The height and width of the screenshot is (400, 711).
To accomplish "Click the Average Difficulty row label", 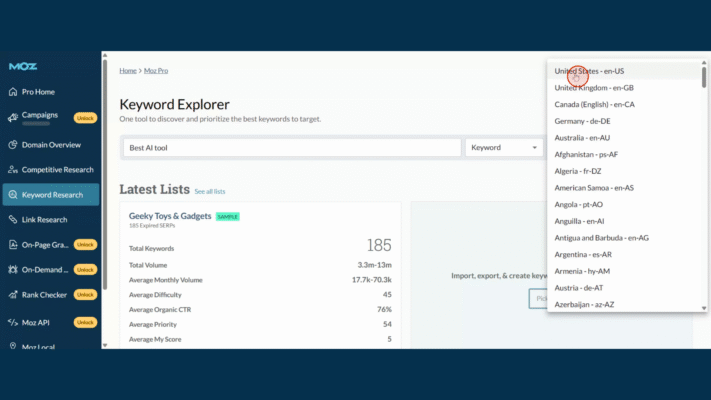I will point(155,295).
